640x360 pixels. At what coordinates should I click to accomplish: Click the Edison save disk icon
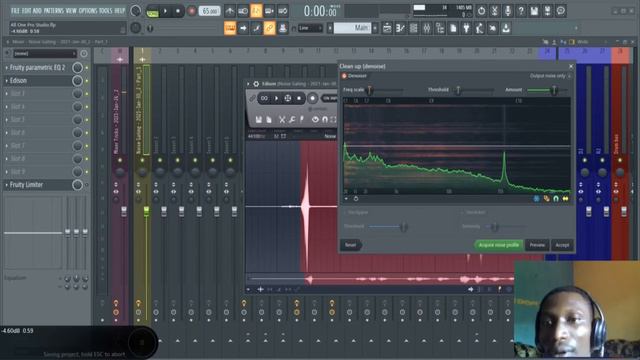[x=258, y=119]
